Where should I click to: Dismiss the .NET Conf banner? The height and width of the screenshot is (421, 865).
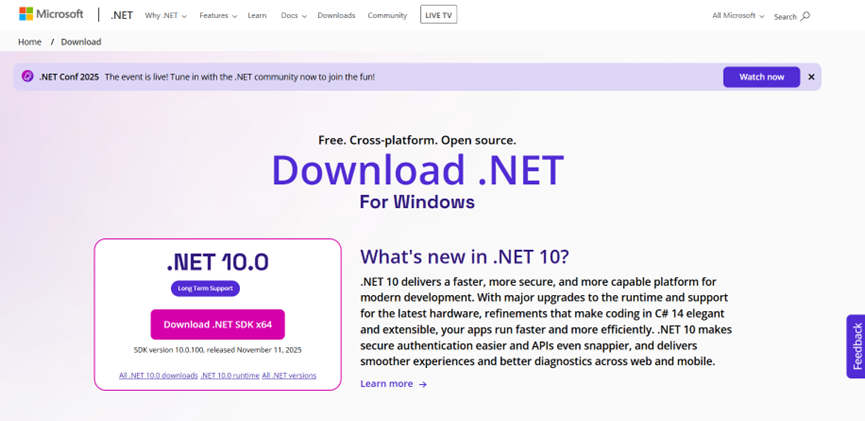(x=811, y=77)
